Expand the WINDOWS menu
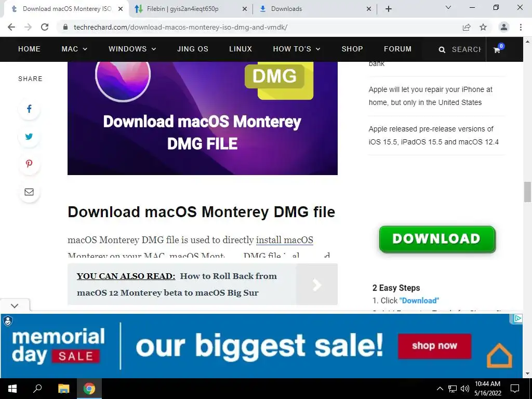Viewport: 532px width, 399px height. pos(132,49)
